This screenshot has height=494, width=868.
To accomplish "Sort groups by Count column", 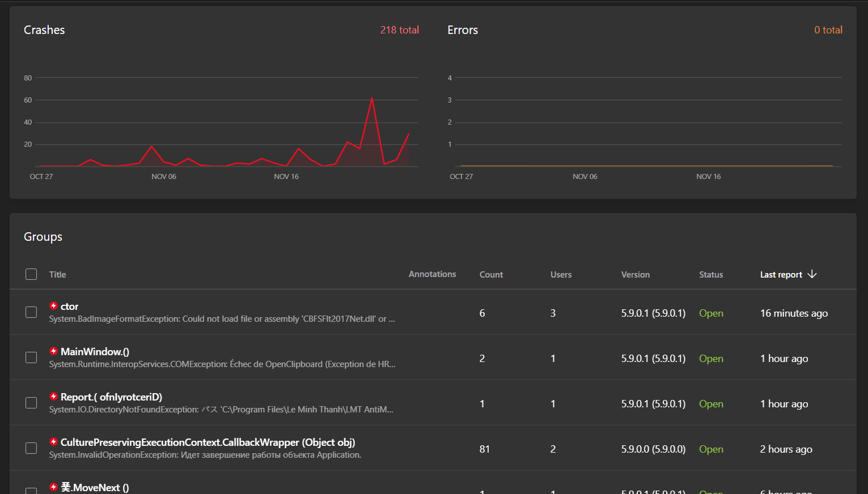I will click(491, 275).
